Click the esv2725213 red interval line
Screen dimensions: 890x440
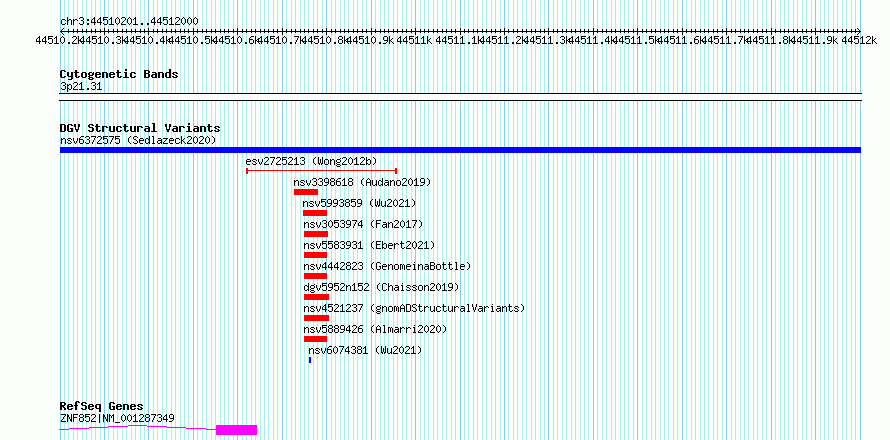point(321,170)
